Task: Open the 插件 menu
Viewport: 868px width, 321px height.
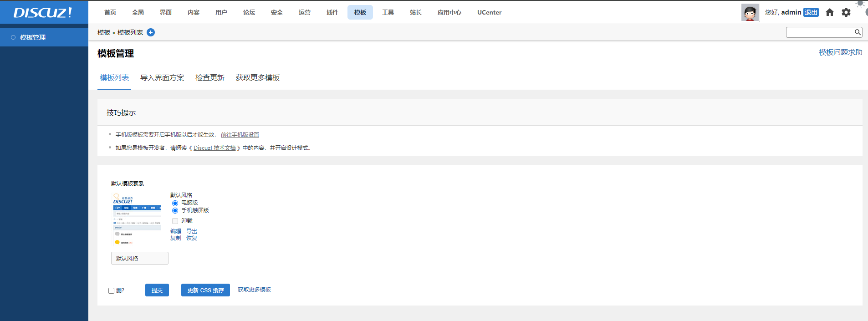Action: [x=332, y=12]
